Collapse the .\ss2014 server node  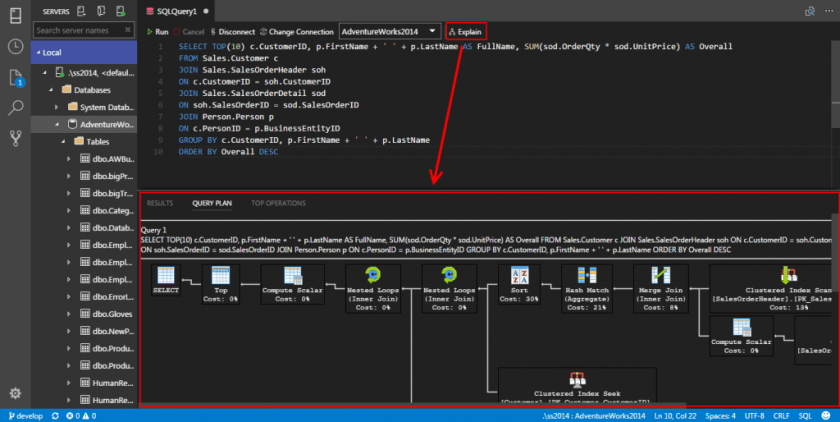[x=46, y=72]
